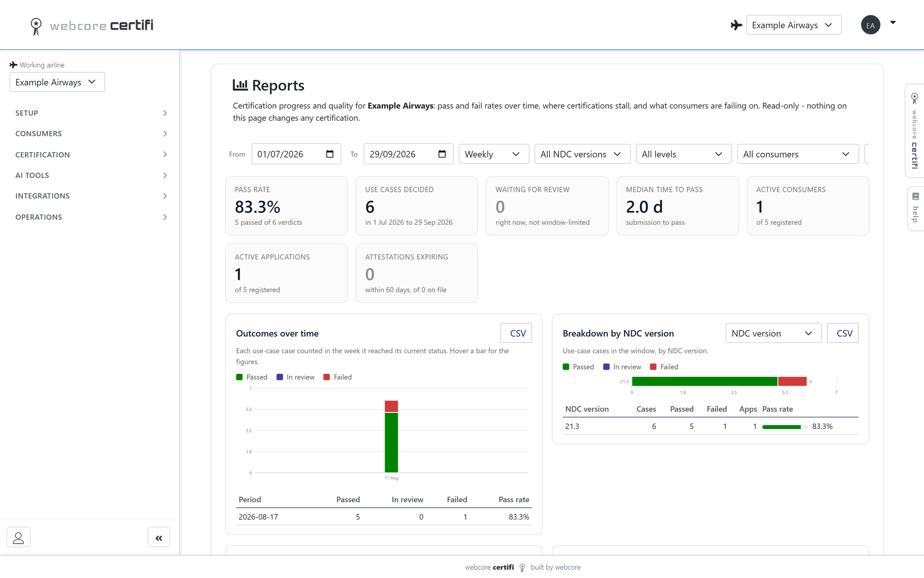
Task: Open the All consumers dropdown
Action: click(x=798, y=154)
